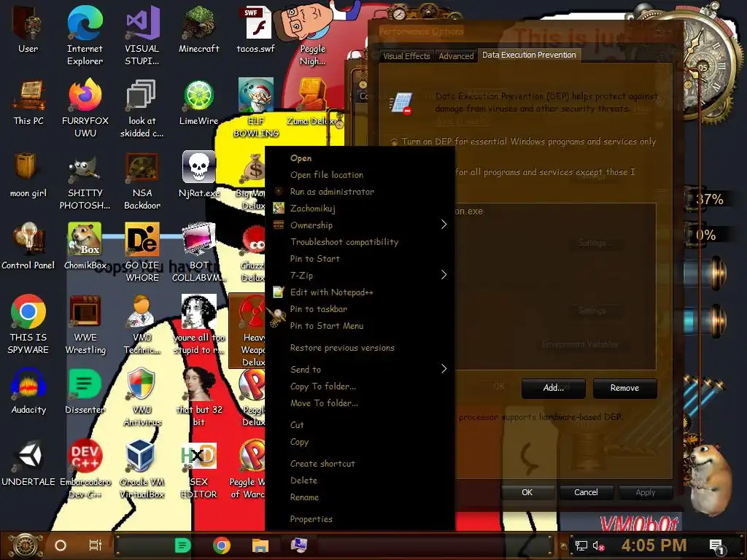747x560 pixels.
Task: Open the notification center icon
Action: pos(716,546)
